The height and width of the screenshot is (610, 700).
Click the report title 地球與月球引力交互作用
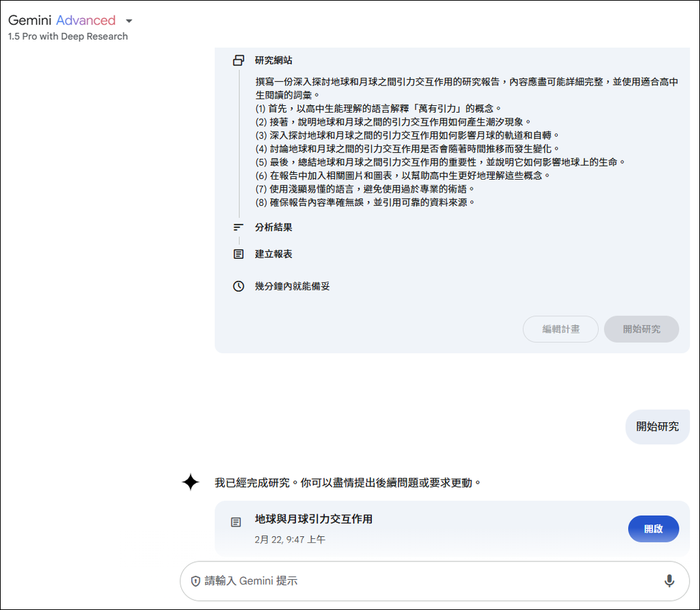click(x=314, y=519)
